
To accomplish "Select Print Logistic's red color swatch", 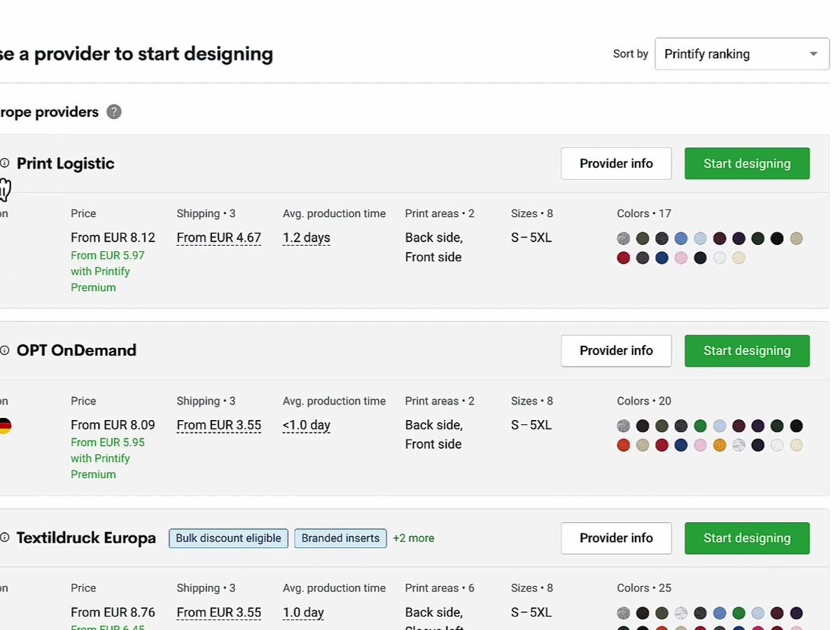I will (624, 258).
